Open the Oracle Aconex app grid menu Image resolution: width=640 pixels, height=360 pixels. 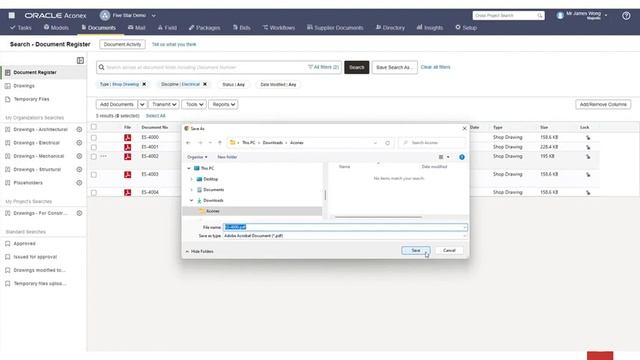[x=11, y=16]
